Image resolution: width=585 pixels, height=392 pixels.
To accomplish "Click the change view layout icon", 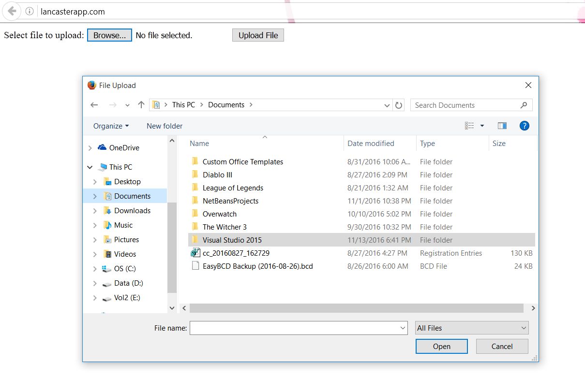I will [x=469, y=126].
